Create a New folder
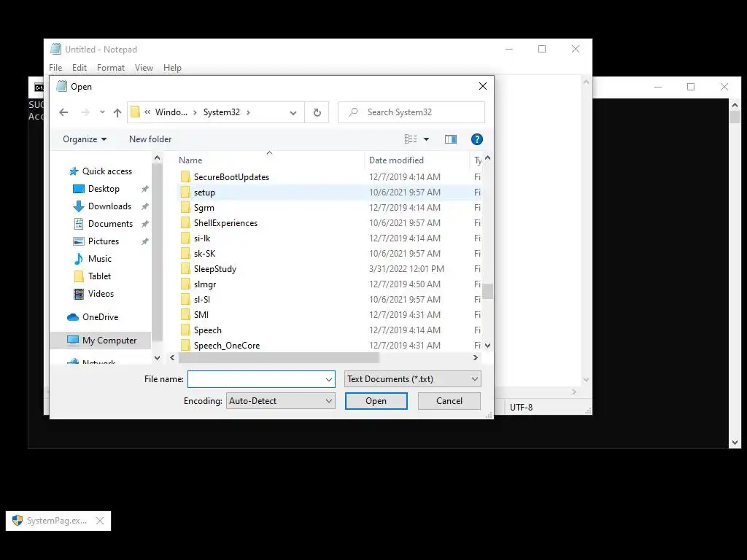The height and width of the screenshot is (560, 747). (x=150, y=139)
